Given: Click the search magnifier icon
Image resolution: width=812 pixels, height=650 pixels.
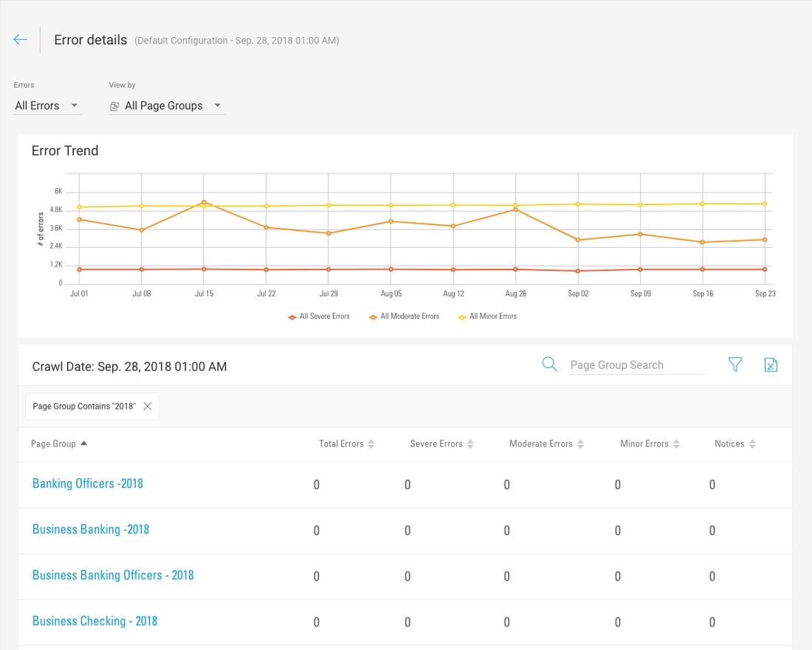Looking at the screenshot, I should (549, 364).
